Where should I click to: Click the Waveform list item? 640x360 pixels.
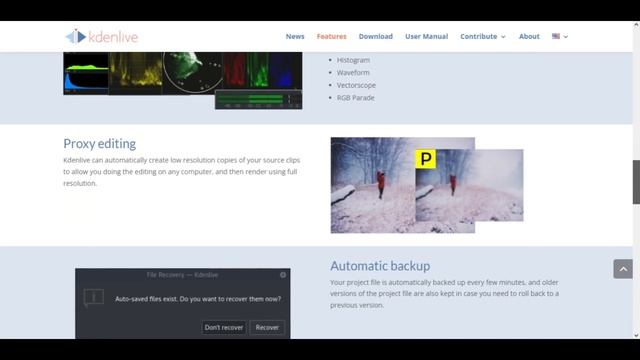pos(353,73)
